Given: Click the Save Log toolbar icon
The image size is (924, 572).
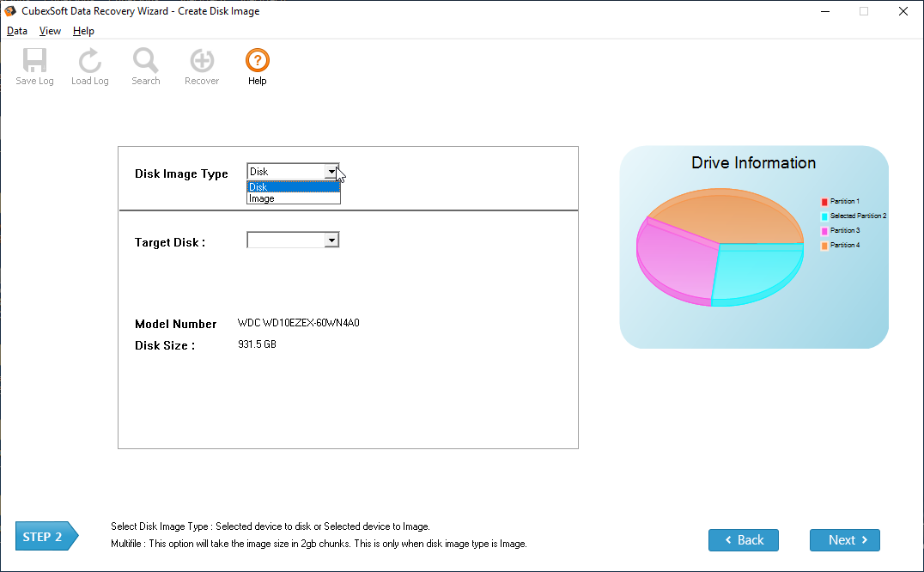Looking at the screenshot, I should [x=34, y=62].
